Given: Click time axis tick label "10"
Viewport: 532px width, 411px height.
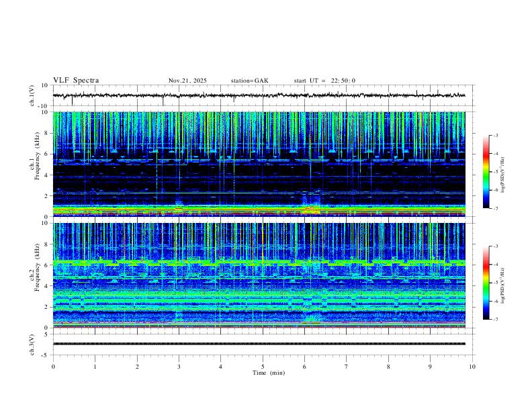Looking at the screenshot, I should [x=472, y=367].
